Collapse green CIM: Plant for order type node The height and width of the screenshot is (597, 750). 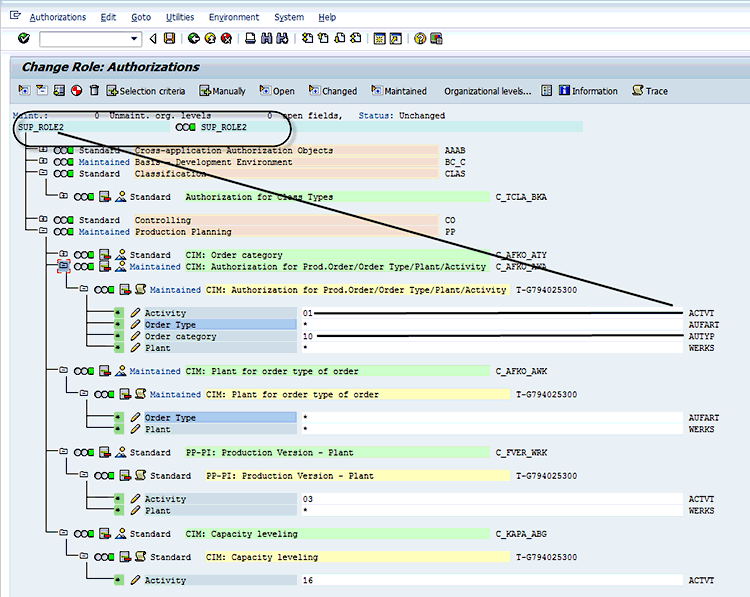(63, 370)
